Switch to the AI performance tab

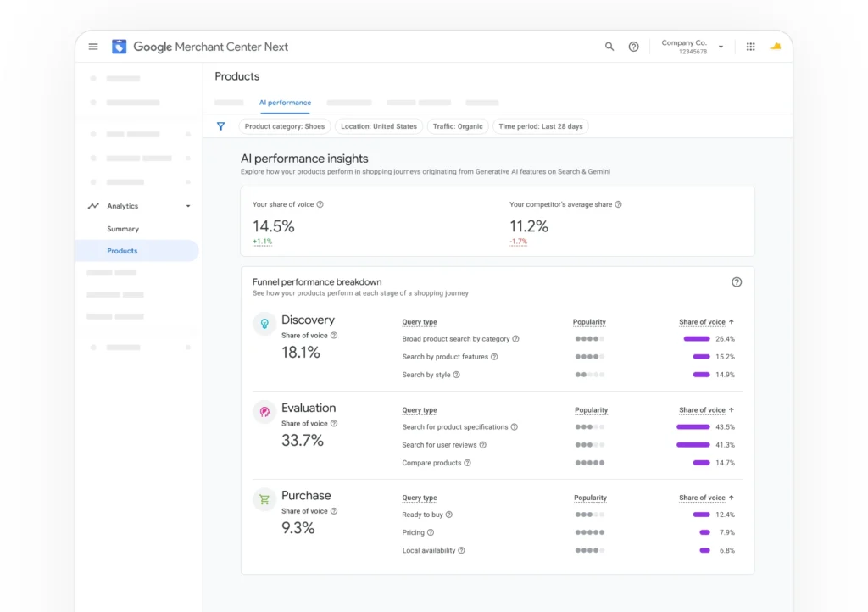(x=285, y=103)
